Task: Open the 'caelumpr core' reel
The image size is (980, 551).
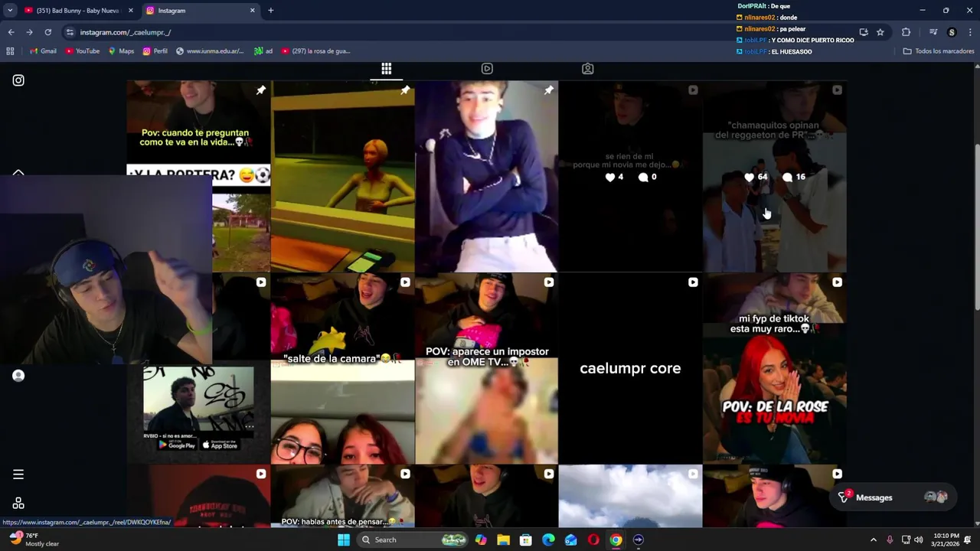Action: click(x=630, y=369)
